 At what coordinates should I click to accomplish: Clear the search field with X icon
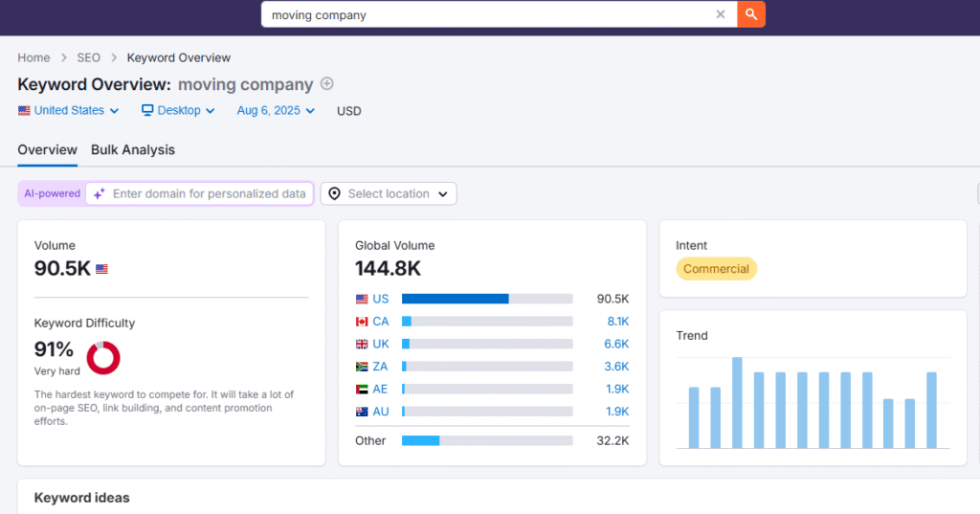pyautogui.click(x=721, y=14)
